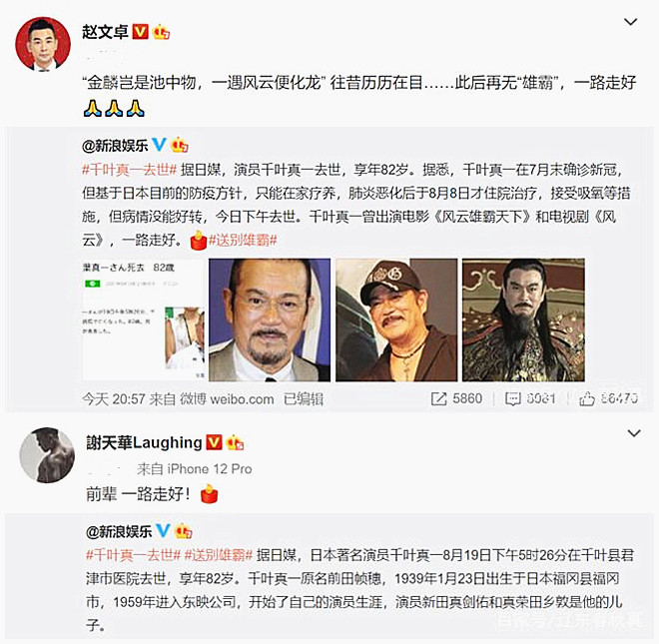Click crown badge next to 謝天華Laughing
This screenshot has width=659, height=644.
[x=235, y=442]
